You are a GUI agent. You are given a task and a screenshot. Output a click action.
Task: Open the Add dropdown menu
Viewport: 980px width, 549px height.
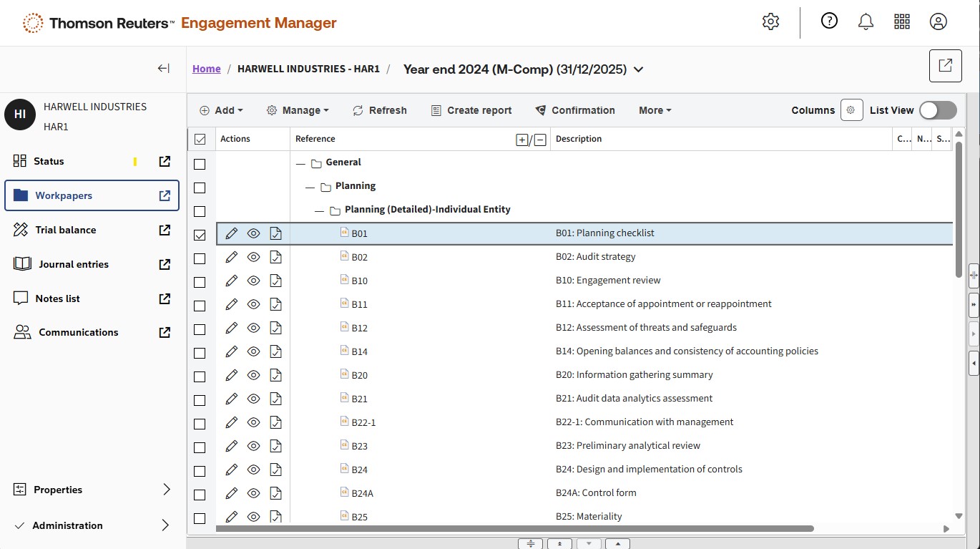[x=221, y=110]
